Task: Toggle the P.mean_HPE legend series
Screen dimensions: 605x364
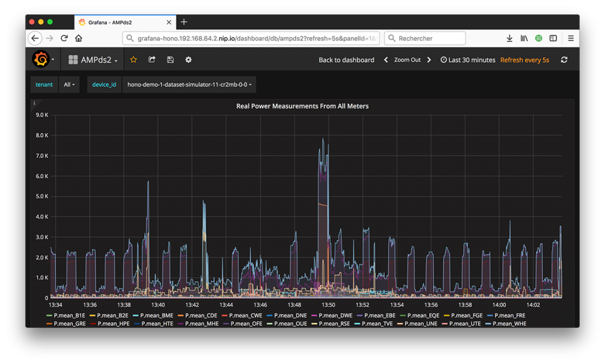Action: [x=113, y=324]
